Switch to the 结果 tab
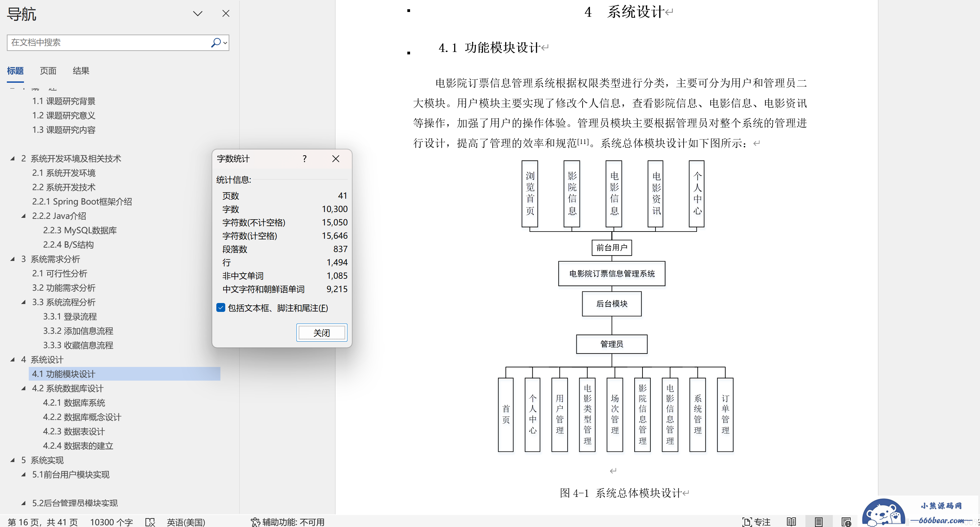 click(81, 71)
